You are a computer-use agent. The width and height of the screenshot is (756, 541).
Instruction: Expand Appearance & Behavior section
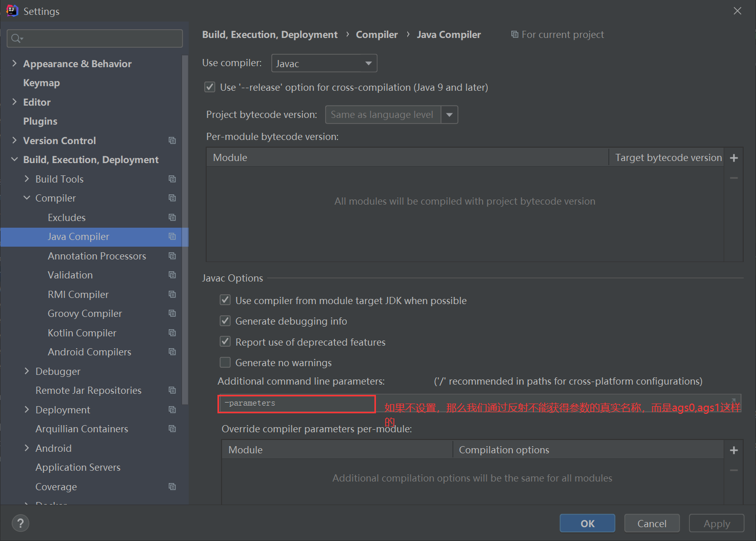click(14, 64)
